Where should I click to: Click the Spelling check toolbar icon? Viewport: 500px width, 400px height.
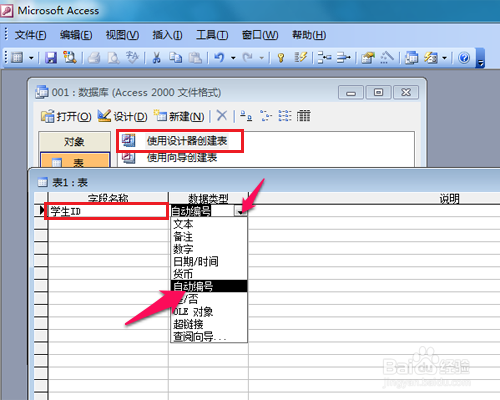coord(132,58)
